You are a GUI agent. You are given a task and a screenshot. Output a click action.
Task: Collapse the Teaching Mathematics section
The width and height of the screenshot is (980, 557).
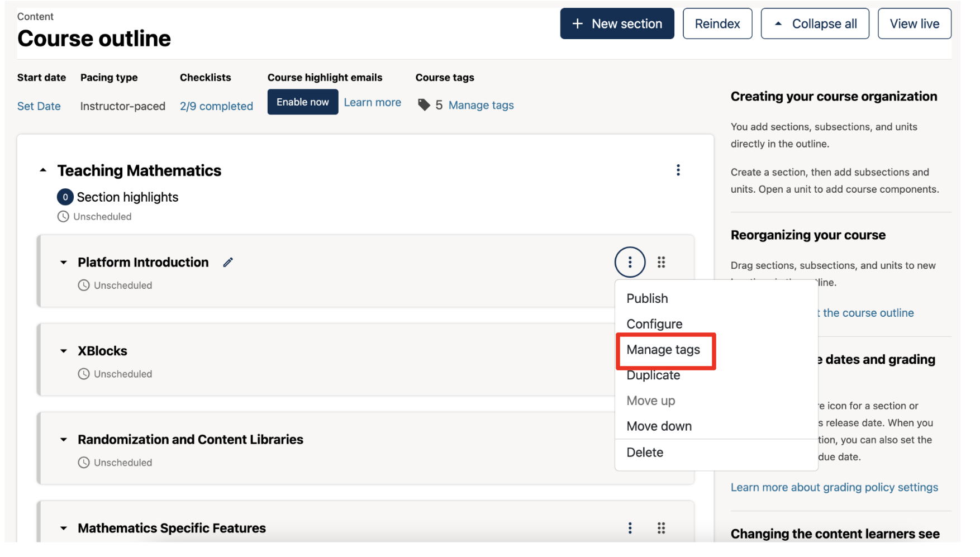click(43, 170)
